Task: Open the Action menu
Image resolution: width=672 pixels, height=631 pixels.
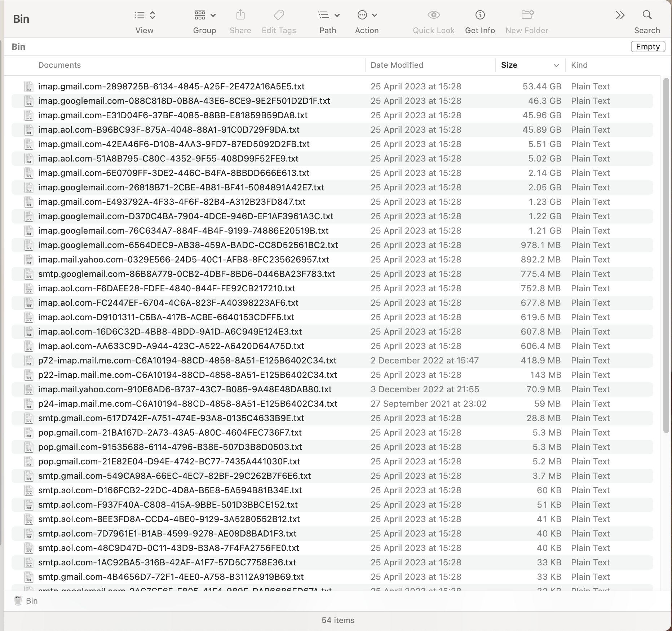Action: tap(367, 15)
